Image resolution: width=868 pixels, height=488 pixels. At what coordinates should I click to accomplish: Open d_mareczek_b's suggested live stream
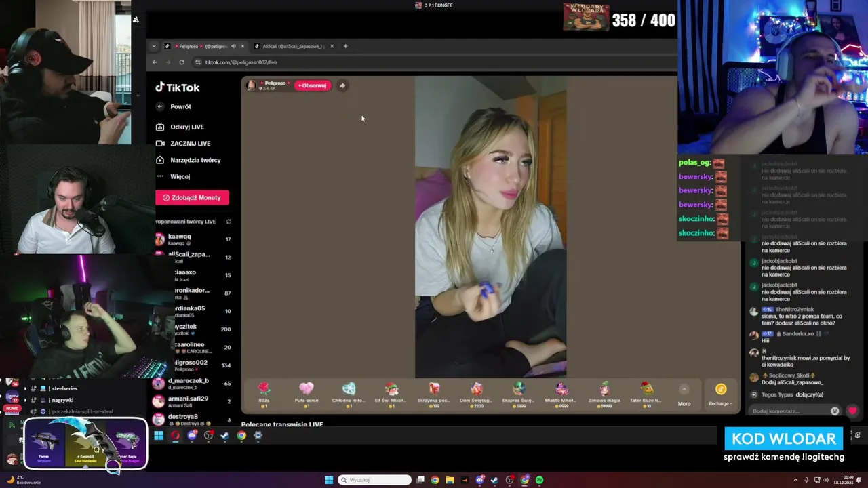click(193, 383)
